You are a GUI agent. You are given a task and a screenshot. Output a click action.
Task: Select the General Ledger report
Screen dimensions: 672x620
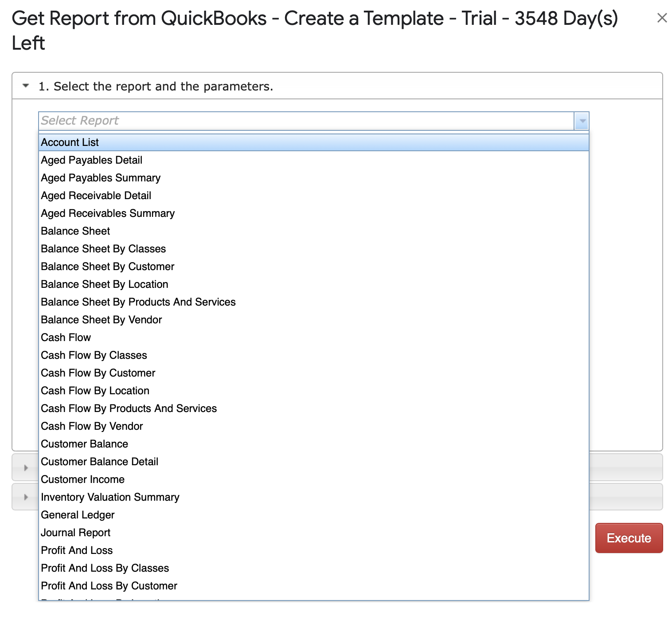pos(78,515)
